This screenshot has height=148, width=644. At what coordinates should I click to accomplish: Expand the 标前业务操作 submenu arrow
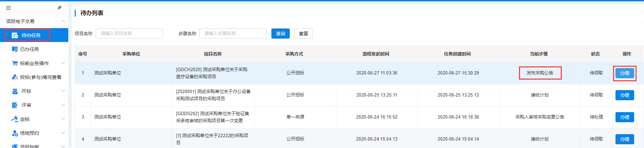click(63, 63)
